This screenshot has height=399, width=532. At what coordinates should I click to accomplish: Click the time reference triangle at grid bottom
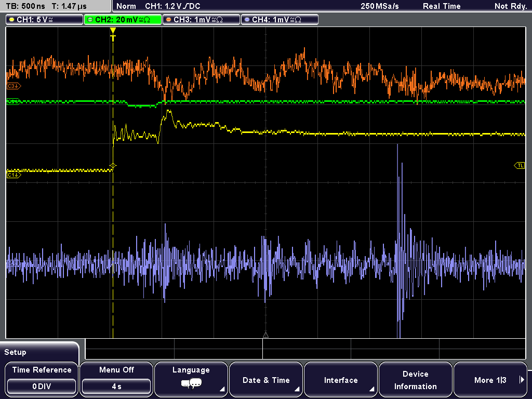pos(265,335)
